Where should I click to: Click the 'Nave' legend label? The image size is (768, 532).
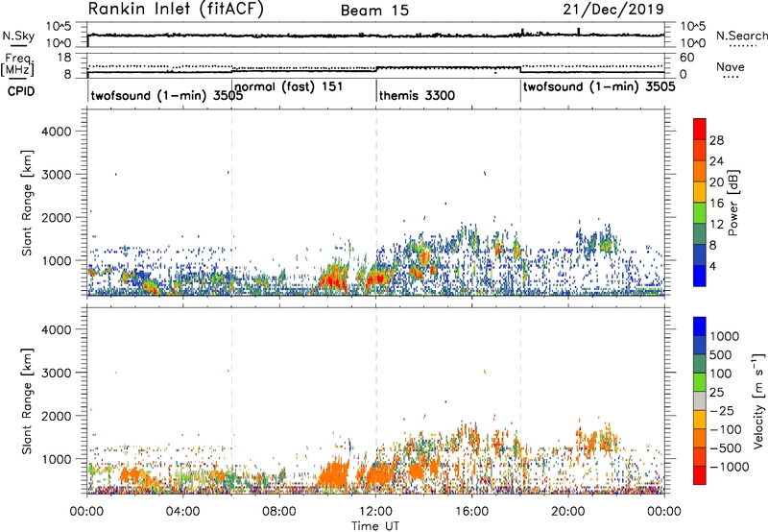[x=731, y=67]
